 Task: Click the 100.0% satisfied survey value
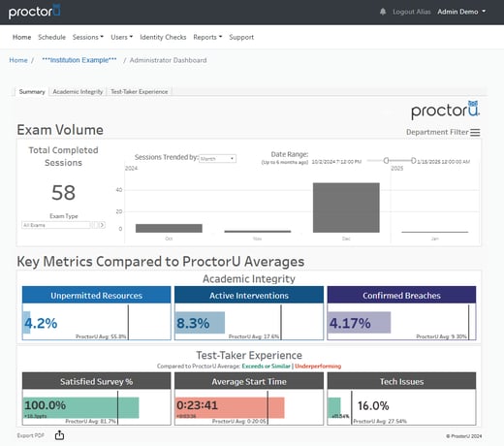click(45, 405)
